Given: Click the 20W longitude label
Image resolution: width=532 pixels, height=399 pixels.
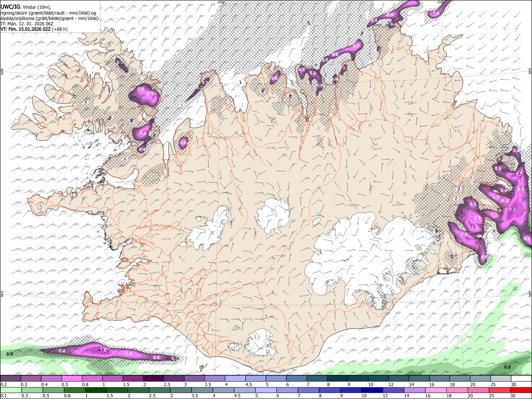Looking at the screenshot, I should click(x=222, y=2).
